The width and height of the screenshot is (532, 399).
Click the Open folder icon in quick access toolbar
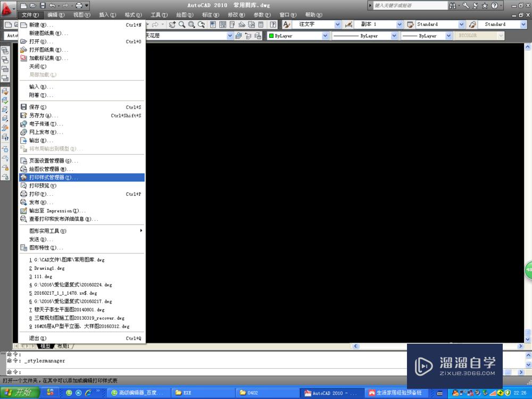33,5
